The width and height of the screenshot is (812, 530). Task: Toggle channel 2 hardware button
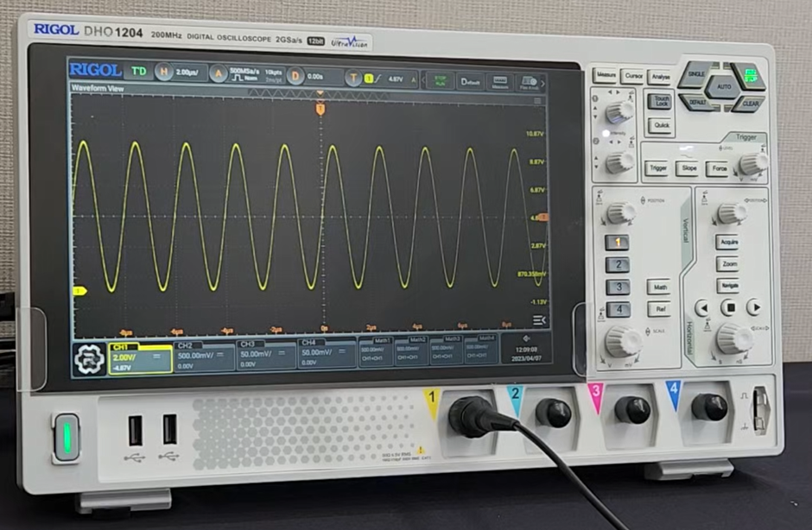point(618,264)
